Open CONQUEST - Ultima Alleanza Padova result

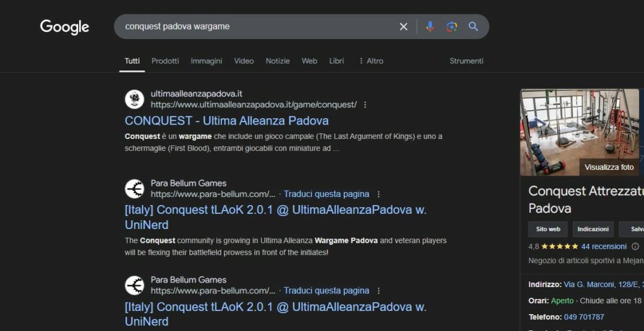tap(226, 120)
